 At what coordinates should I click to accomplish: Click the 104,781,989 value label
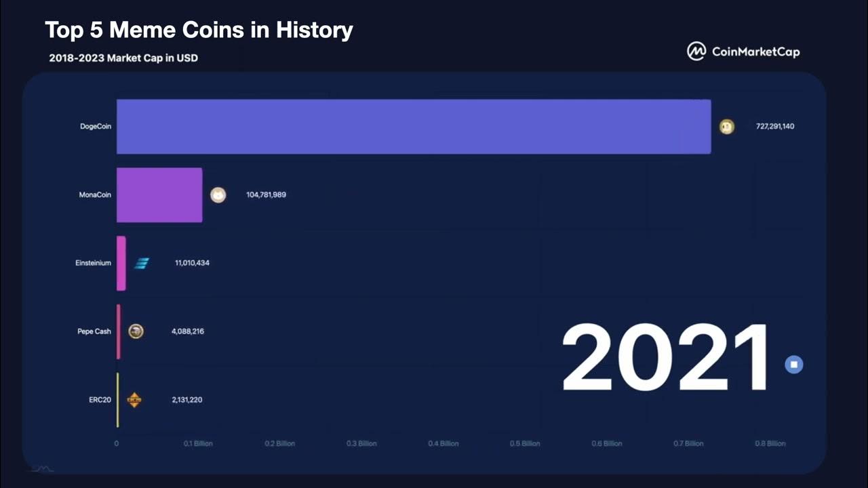pyautogui.click(x=266, y=195)
